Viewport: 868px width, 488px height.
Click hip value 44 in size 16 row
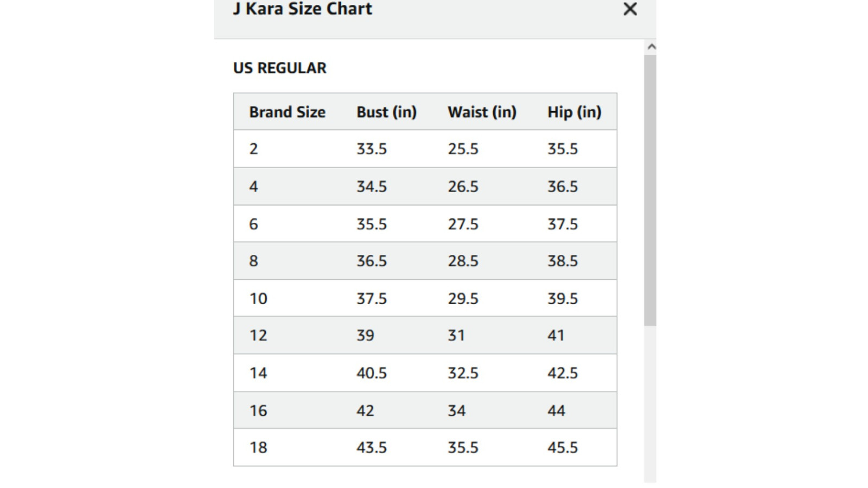coord(556,410)
